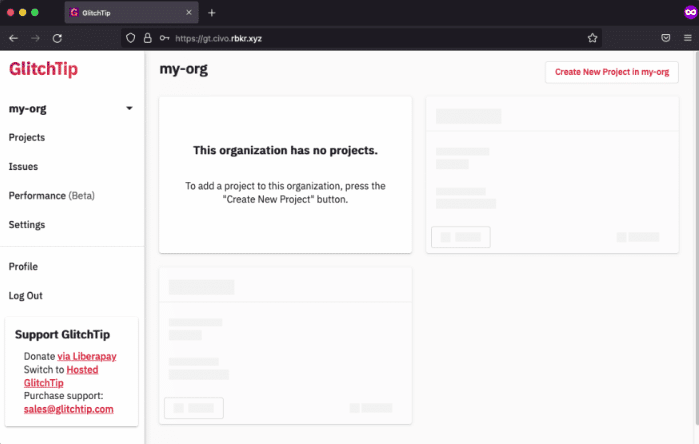
Task: Click the sales@glitchtip.com email link
Action: [69, 409]
